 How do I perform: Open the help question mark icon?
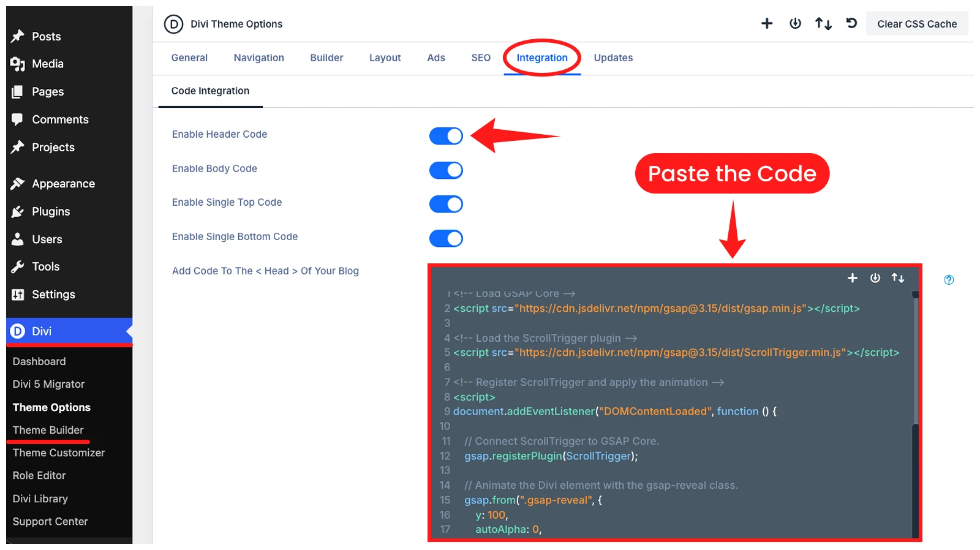949,280
